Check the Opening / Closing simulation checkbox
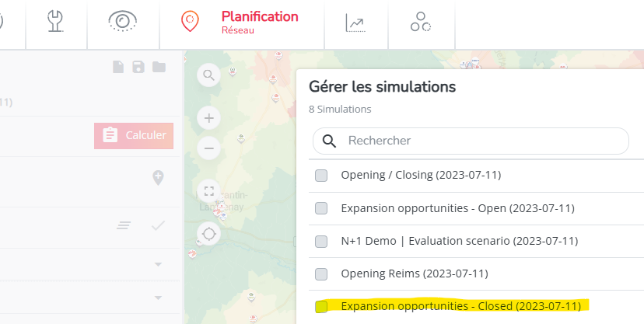644x324 pixels. (321, 176)
